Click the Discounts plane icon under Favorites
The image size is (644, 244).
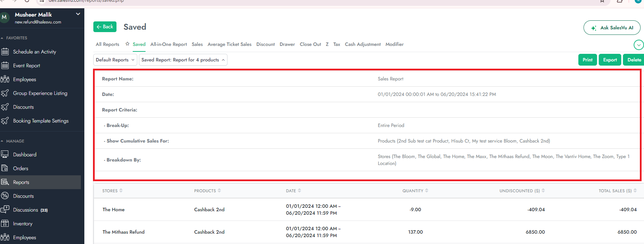point(5,107)
